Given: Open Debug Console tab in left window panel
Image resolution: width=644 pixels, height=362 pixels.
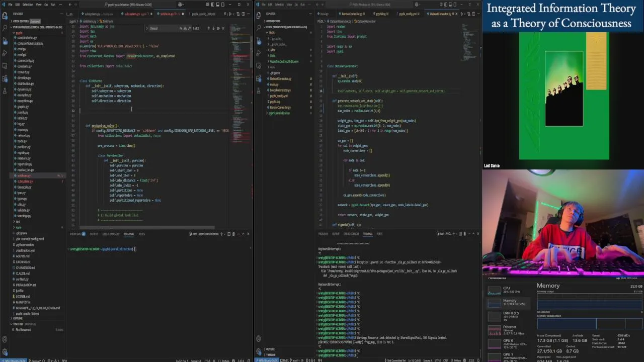Looking at the screenshot, I should pos(111,234).
